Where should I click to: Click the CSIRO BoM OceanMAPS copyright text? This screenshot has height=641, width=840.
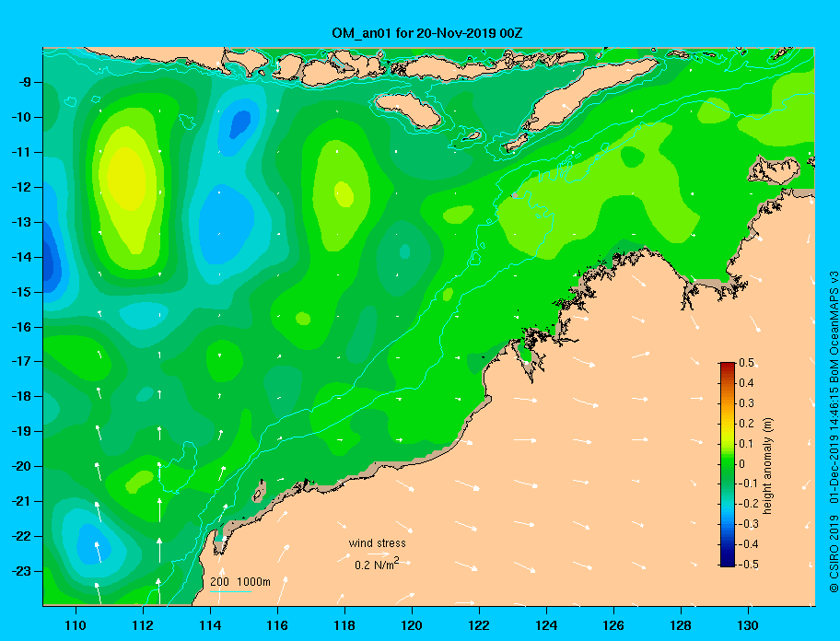(833, 431)
